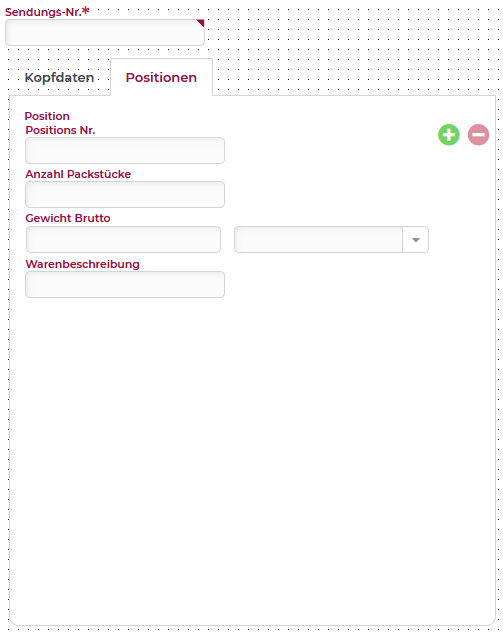Click into the Positions Nr. text box
503x633 pixels.
(x=125, y=151)
